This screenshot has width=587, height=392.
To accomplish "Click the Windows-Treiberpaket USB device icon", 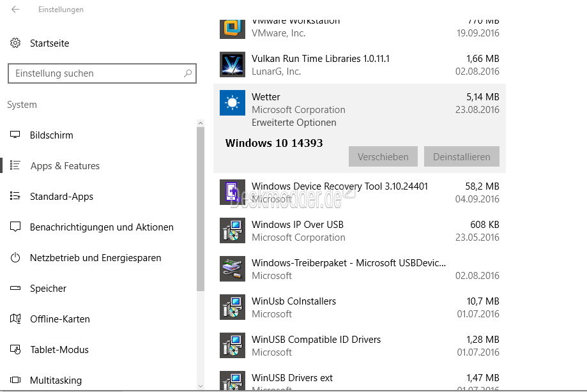I will tap(233, 269).
